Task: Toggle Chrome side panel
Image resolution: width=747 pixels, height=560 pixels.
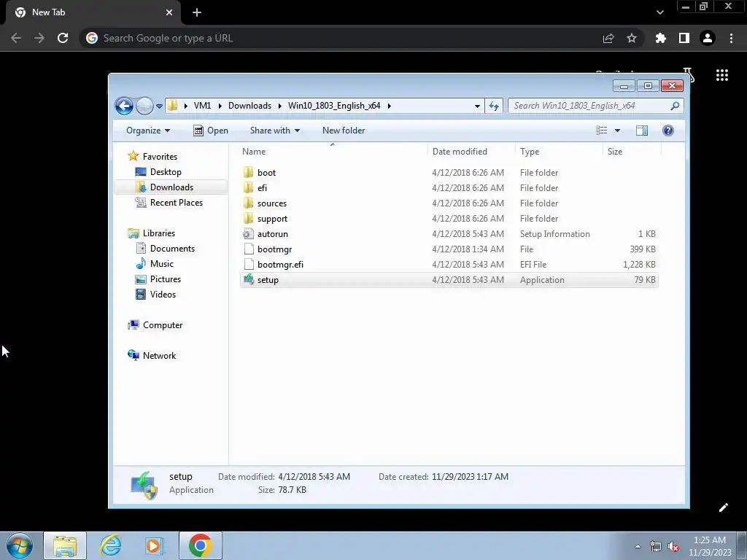Action: [x=684, y=38]
